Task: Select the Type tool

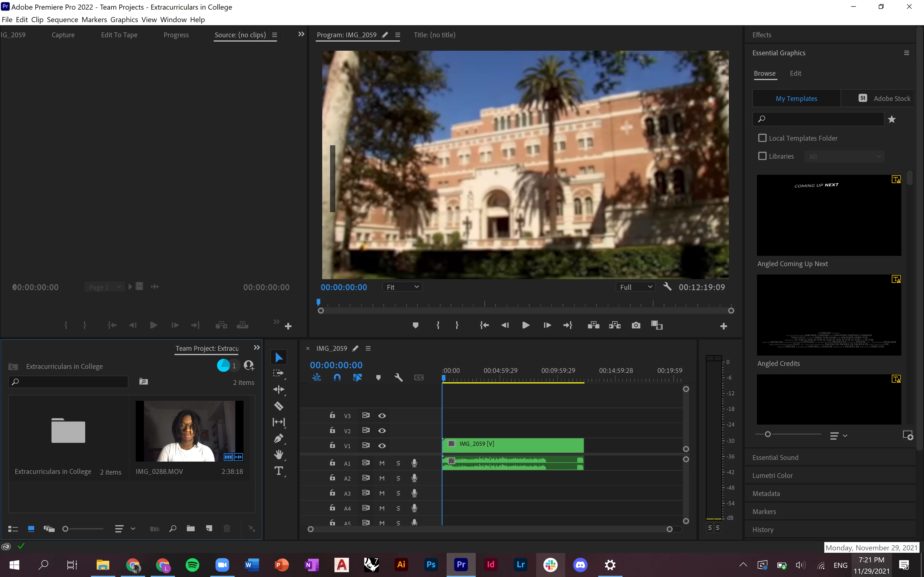Action: point(279,471)
